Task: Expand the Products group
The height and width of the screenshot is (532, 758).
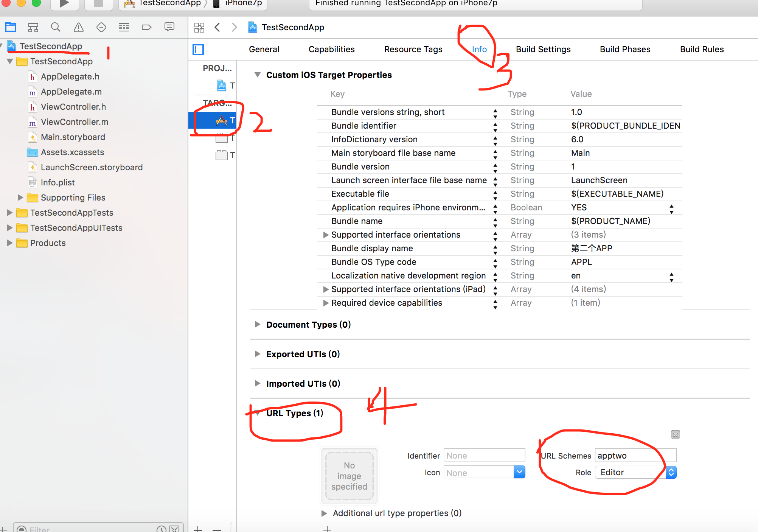Action: pos(10,243)
